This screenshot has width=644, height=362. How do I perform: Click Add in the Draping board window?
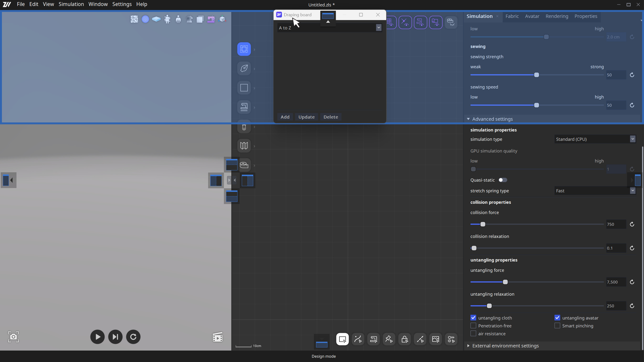[x=285, y=117]
